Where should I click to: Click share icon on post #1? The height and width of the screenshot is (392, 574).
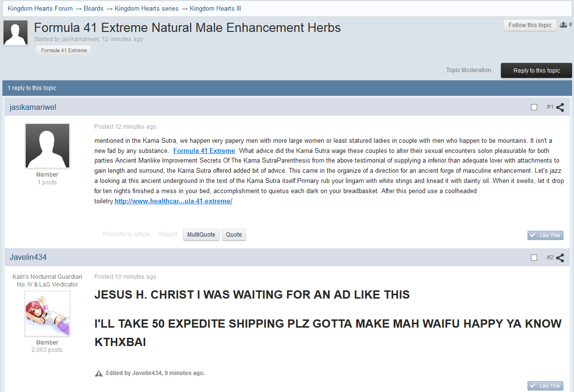tap(560, 107)
